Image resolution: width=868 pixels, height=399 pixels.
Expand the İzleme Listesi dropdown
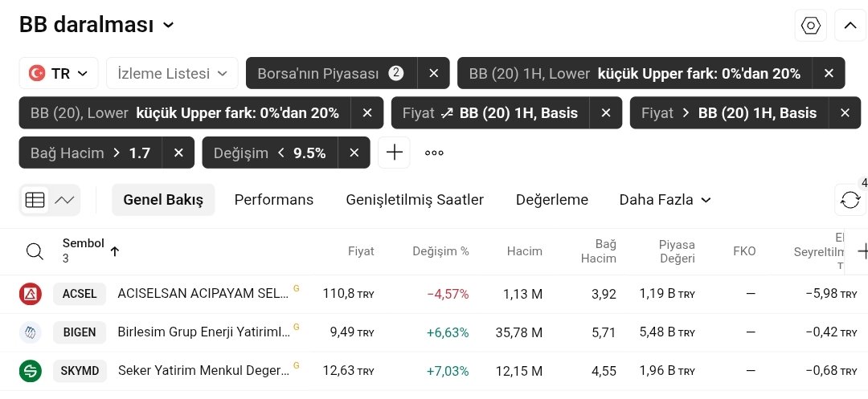[x=172, y=73]
